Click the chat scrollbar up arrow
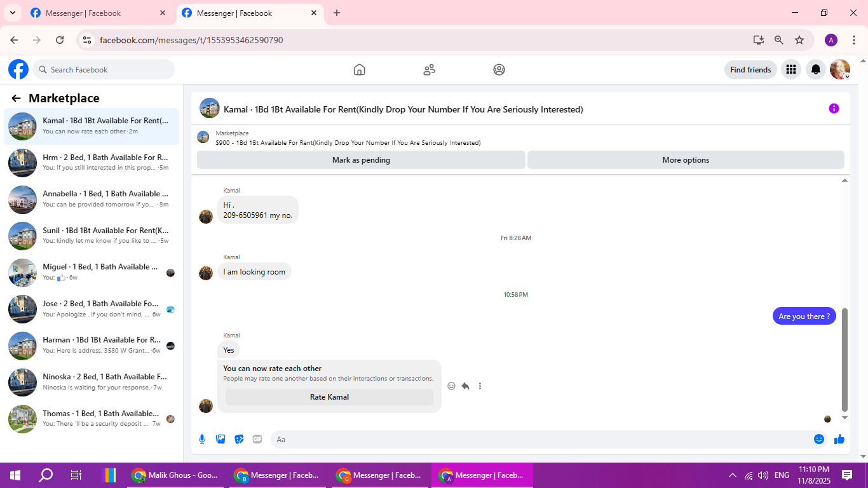 tap(844, 180)
